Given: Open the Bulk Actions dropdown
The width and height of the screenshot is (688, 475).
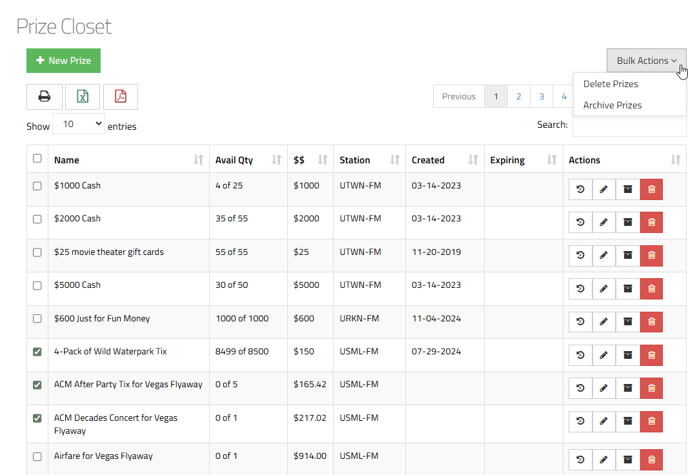Looking at the screenshot, I should [x=646, y=61].
